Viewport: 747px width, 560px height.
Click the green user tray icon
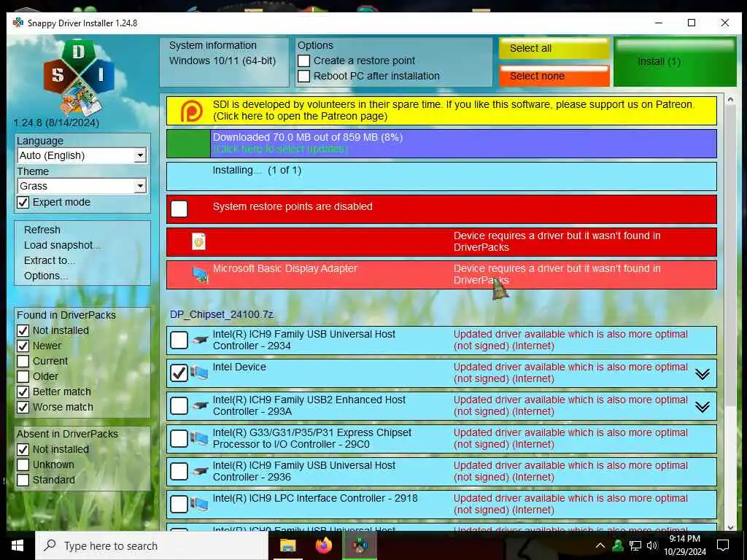pyautogui.click(x=618, y=545)
